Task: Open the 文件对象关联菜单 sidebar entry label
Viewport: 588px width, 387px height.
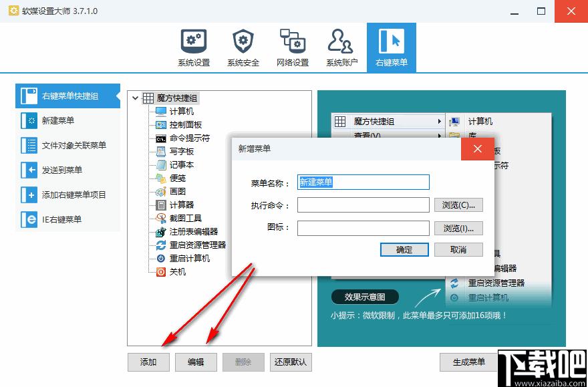Action: (74, 146)
